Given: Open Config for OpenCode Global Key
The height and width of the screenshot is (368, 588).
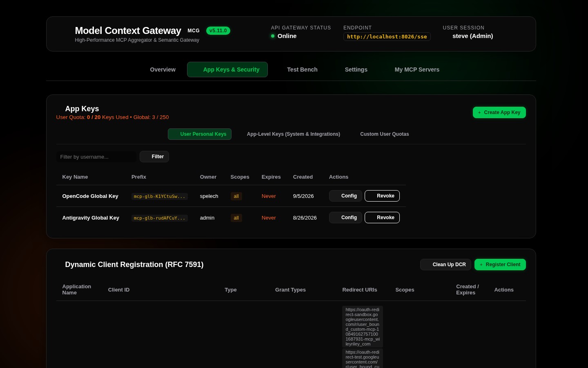Looking at the screenshot, I should click(345, 196).
